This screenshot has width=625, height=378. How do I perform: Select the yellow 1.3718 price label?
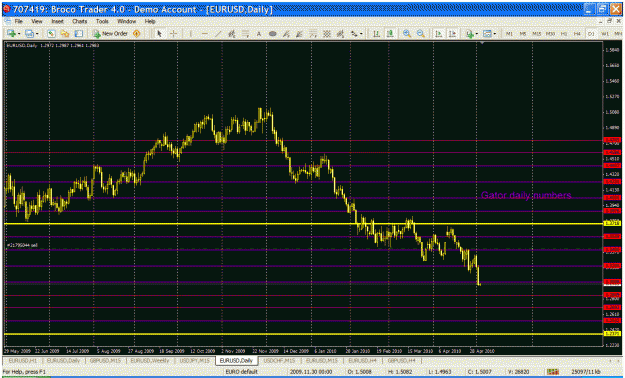pyautogui.click(x=612, y=223)
